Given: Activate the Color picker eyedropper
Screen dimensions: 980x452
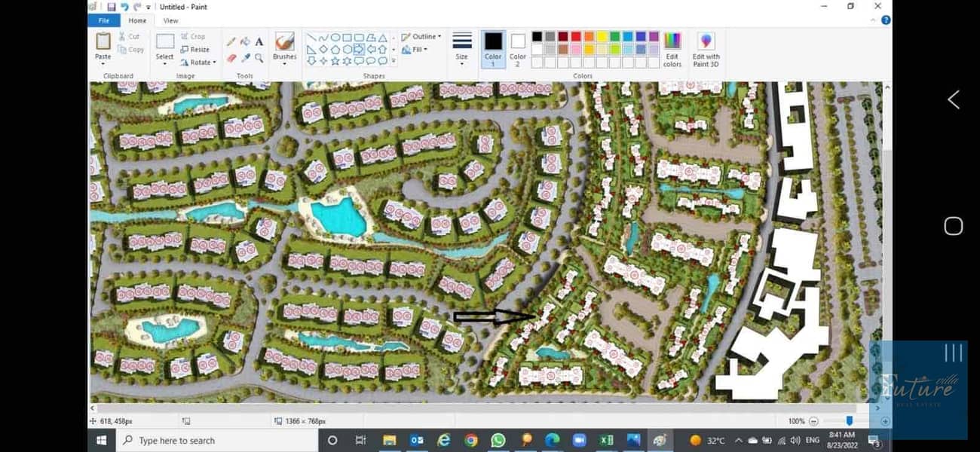Looking at the screenshot, I should click(245, 57).
